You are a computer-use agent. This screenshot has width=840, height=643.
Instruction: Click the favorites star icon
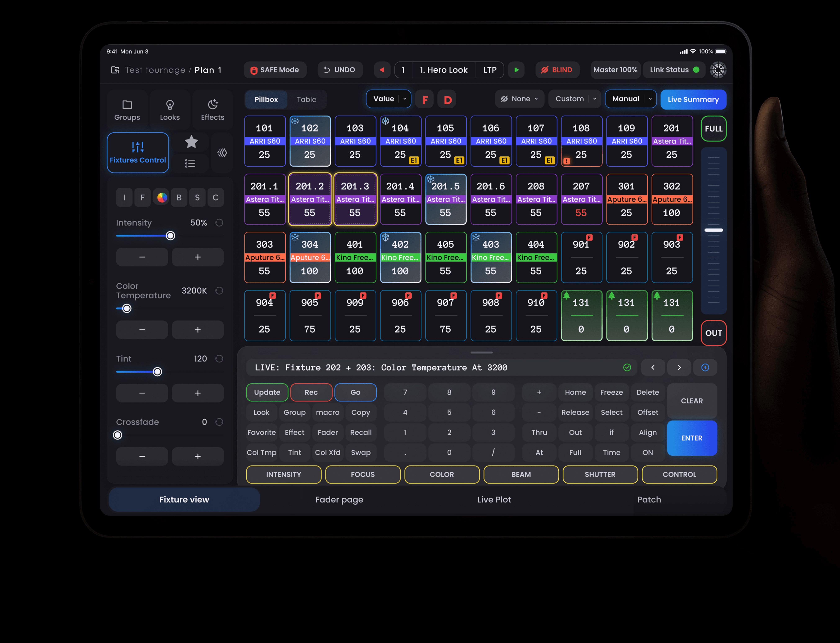pyautogui.click(x=191, y=142)
